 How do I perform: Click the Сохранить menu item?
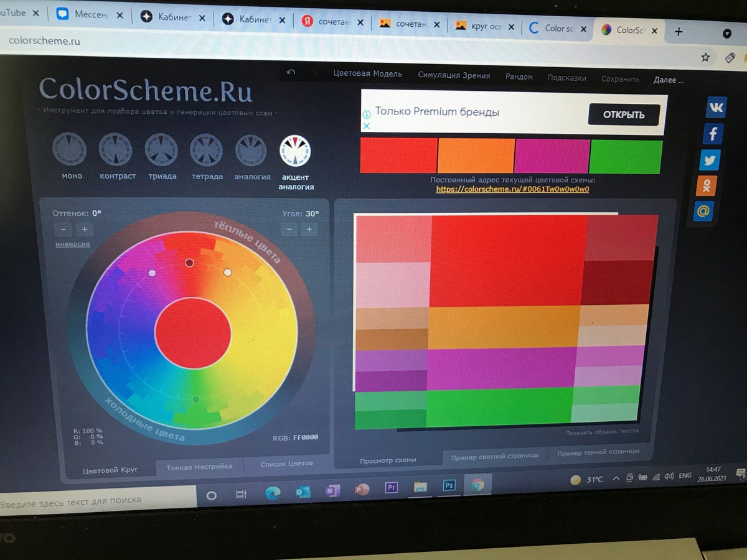(x=620, y=80)
